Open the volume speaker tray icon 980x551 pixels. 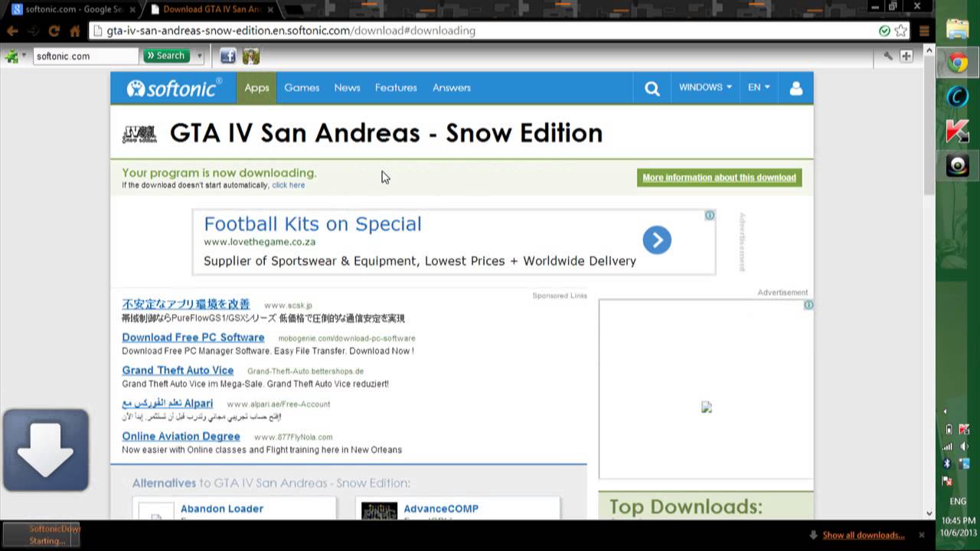click(x=965, y=447)
